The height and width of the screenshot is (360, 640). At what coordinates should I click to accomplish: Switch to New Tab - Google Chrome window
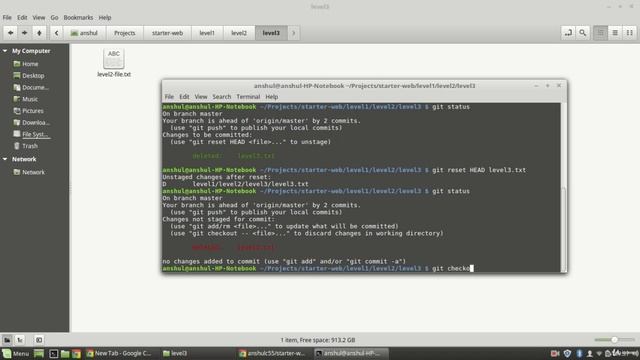(x=119, y=353)
